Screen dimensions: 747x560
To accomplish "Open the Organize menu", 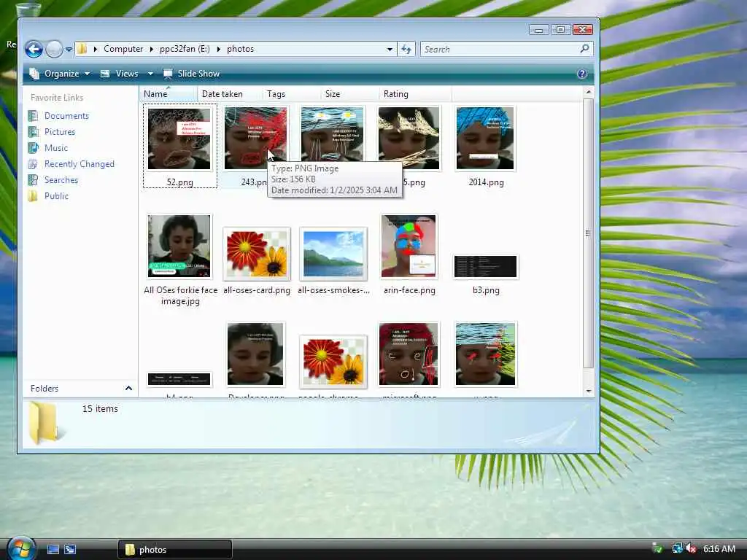I will click(x=60, y=74).
